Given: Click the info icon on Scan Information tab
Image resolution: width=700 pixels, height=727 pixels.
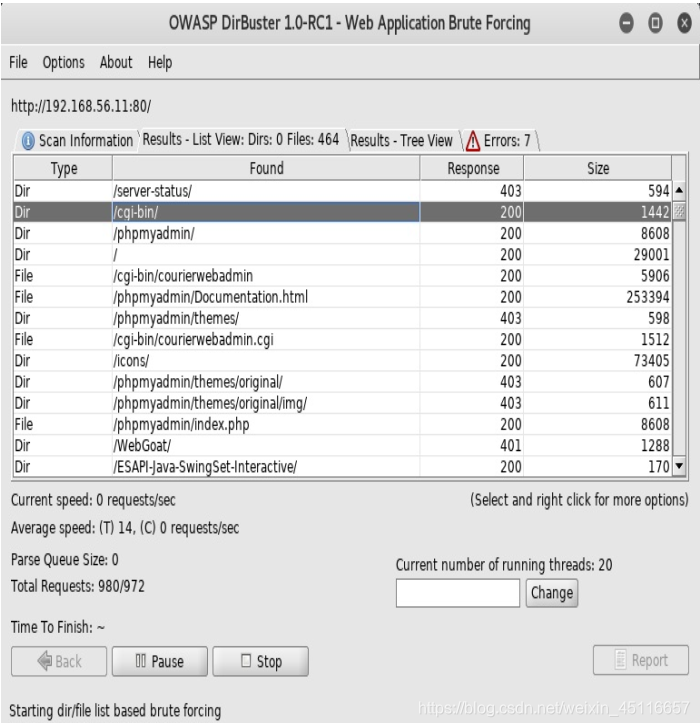Looking at the screenshot, I should tap(28, 141).
